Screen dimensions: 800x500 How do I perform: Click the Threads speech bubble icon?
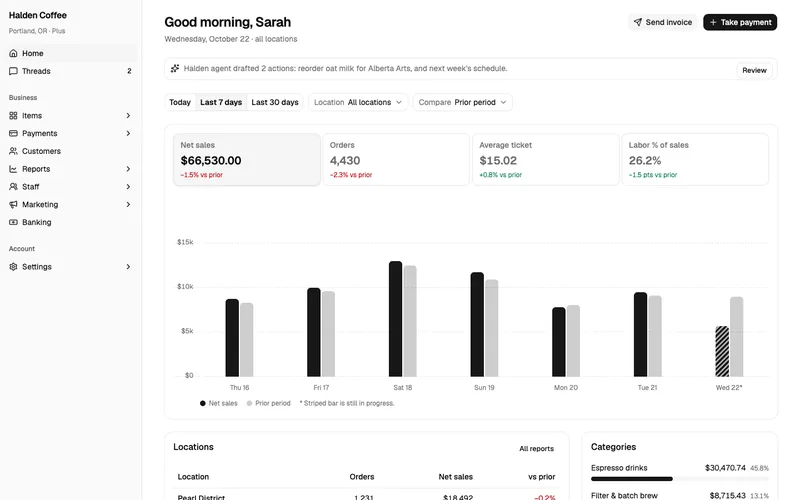point(13,71)
